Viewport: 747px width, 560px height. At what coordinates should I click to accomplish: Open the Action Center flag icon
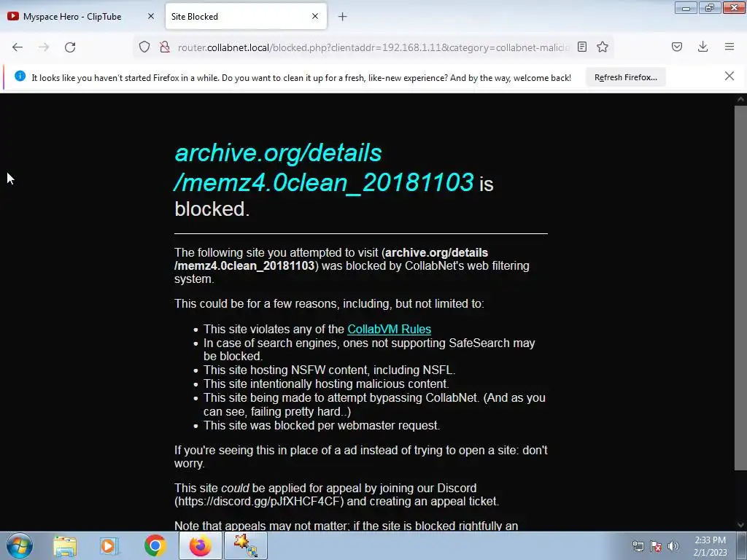click(656, 546)
